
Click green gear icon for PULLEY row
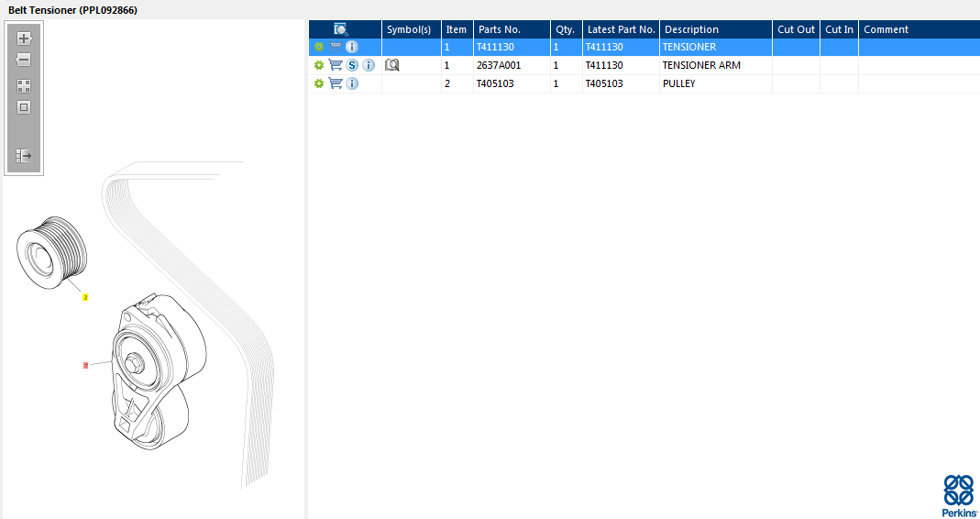click(x=319, y=83)
